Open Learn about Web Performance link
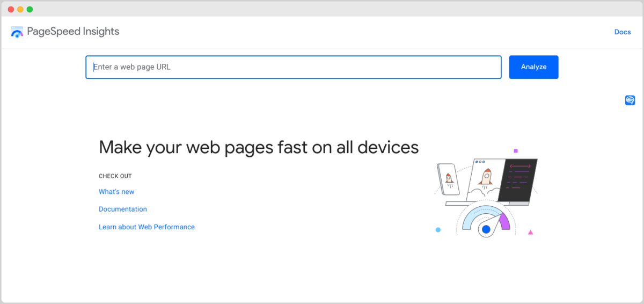The width and height of the screenshot is (644, 304). click(x=147, y=227)
